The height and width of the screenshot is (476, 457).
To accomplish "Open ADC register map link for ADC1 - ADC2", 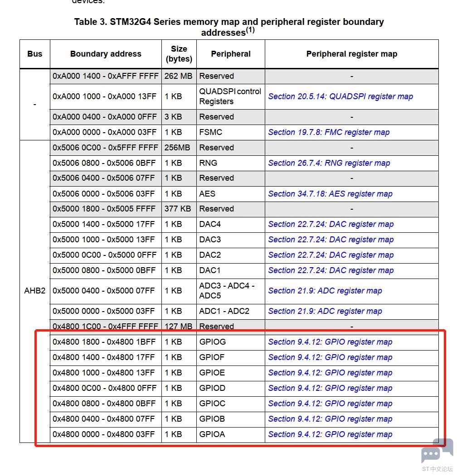I will (x=325, y=311).
